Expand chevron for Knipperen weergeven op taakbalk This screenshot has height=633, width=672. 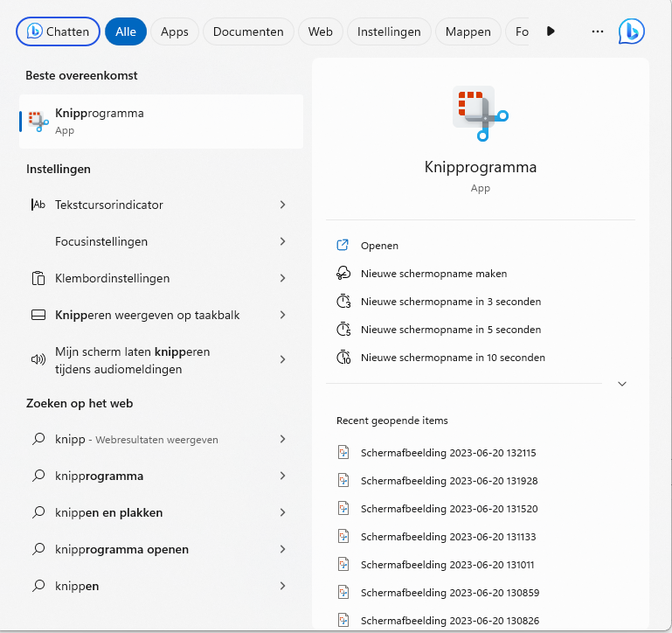(x=282, y=316)
